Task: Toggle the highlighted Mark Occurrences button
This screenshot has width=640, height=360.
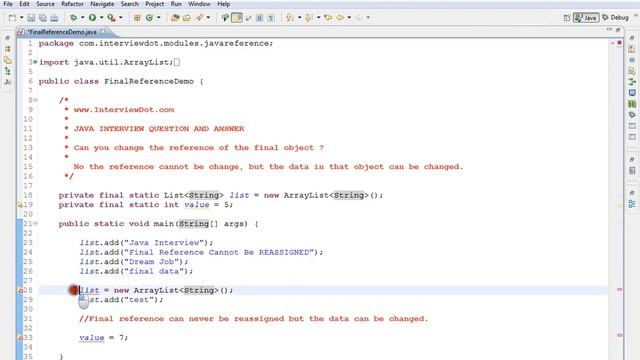Action: (237, 18)
